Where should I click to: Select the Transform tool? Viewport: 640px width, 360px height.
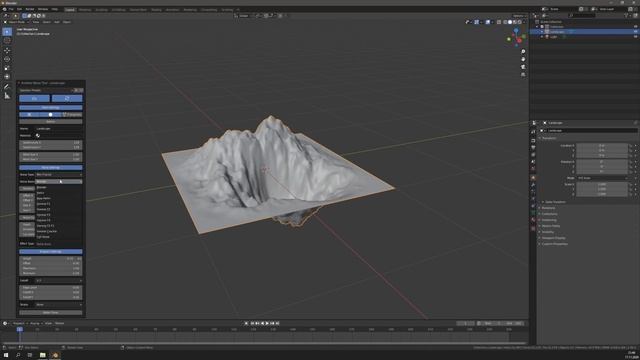point(7,77)
